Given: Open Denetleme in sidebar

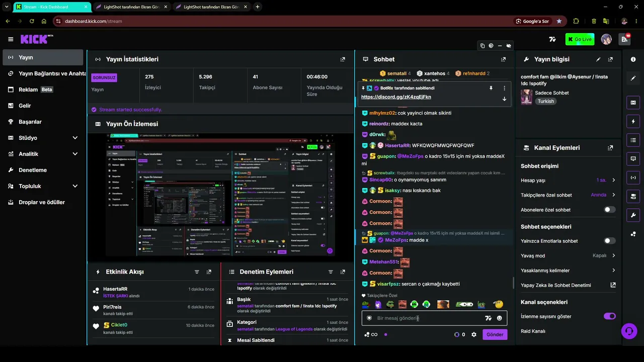Looking at the screenshot, I should coord(43,170).
